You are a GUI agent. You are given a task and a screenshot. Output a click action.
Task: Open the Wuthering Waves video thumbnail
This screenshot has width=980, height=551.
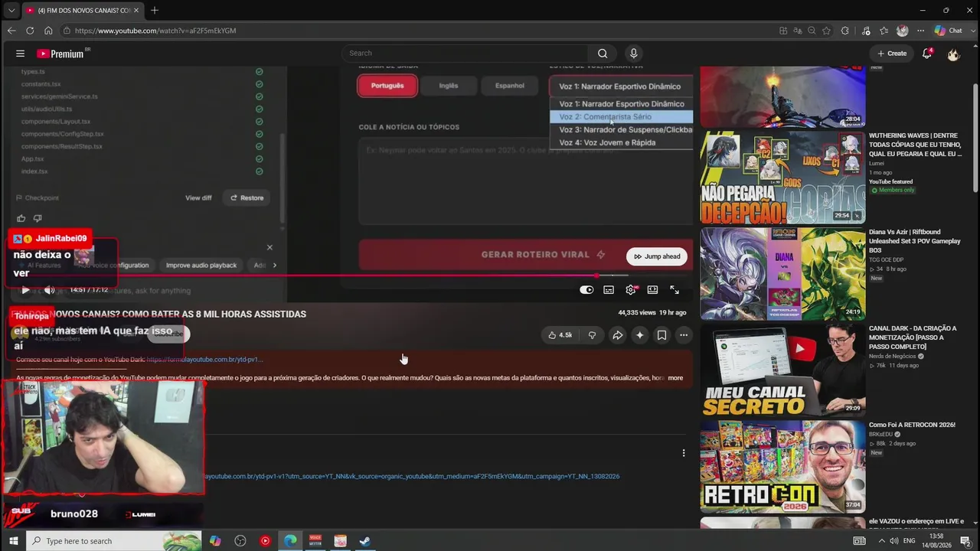pos(782,177)
